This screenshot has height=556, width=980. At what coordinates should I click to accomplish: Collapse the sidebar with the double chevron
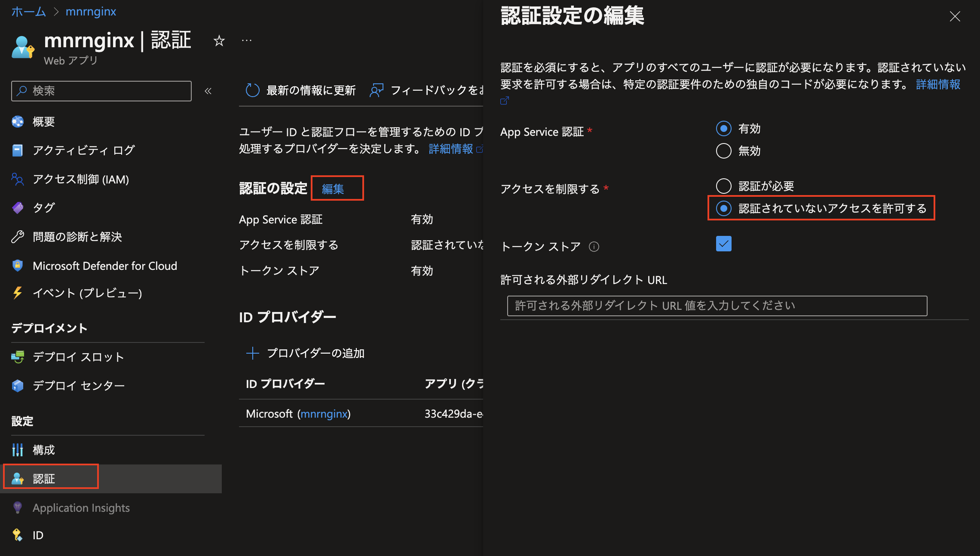tap(208, 91)
